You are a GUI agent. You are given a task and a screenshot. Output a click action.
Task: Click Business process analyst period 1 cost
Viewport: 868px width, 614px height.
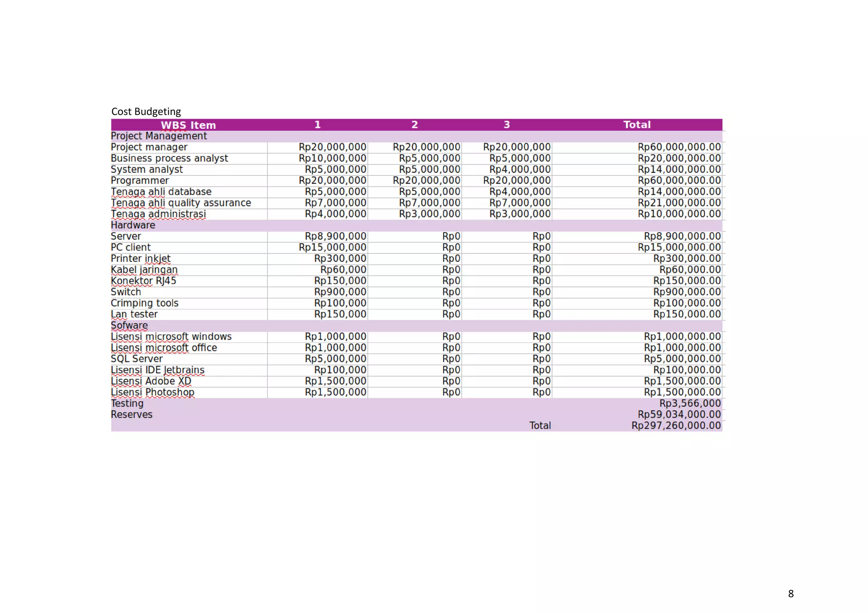pyautogui.click(x=332, y=158)
